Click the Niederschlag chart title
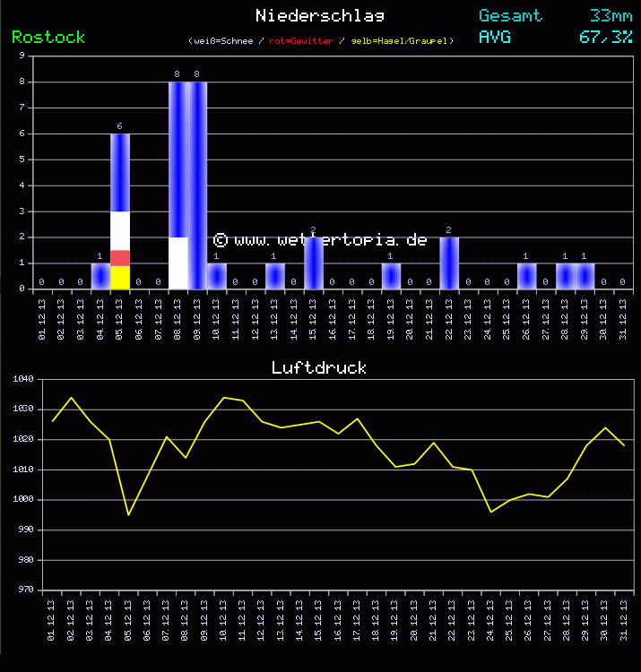 (x=320, y=15)
